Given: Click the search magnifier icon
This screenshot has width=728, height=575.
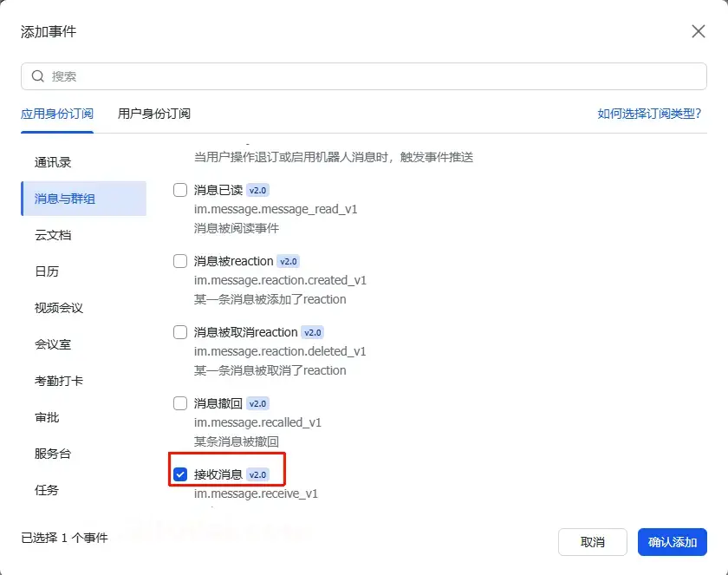Looking at the screenshot, I should 38,76.
